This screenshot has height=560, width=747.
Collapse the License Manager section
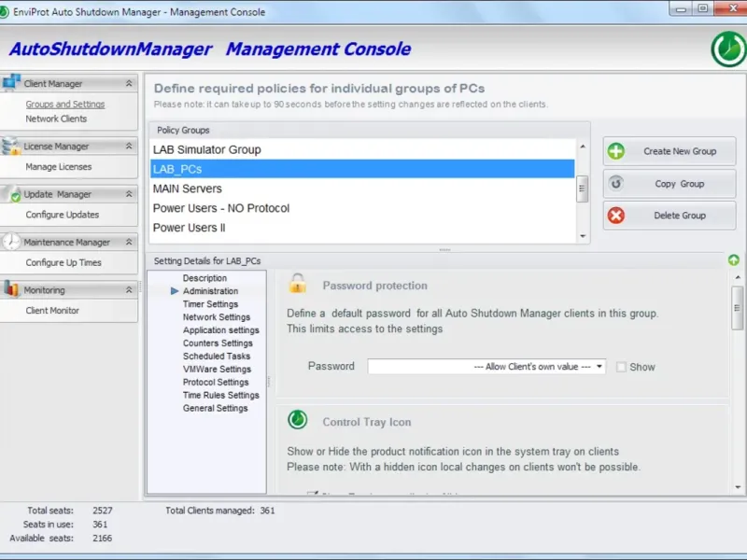pos(129,147)
